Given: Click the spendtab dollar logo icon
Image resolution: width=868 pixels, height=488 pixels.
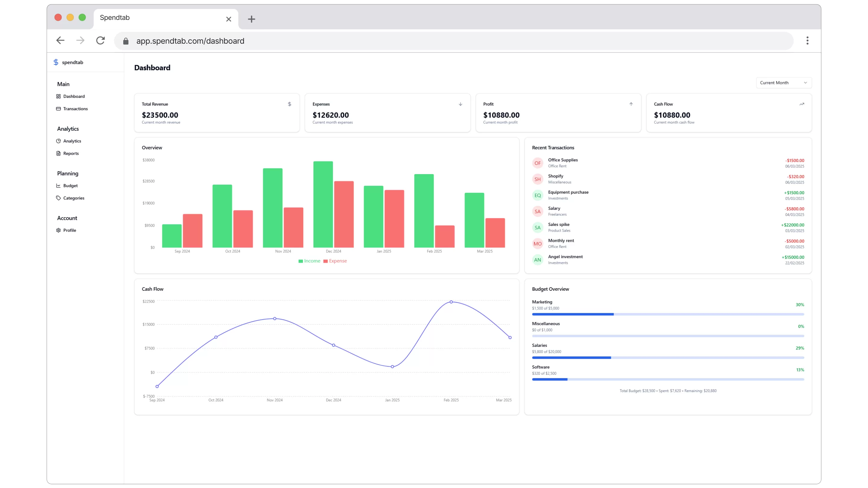Looking at the screenshot, I should coord(56,62).
